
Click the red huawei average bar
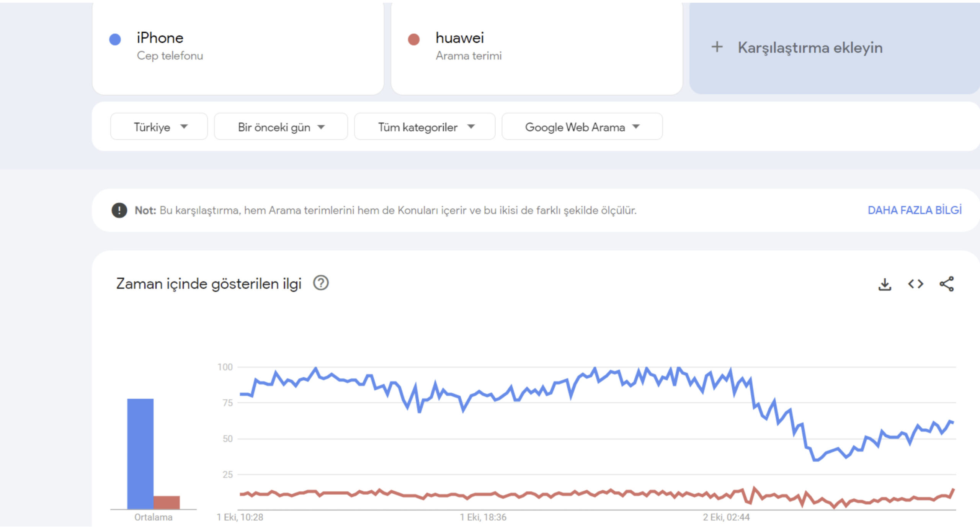[x=167, y=503]
